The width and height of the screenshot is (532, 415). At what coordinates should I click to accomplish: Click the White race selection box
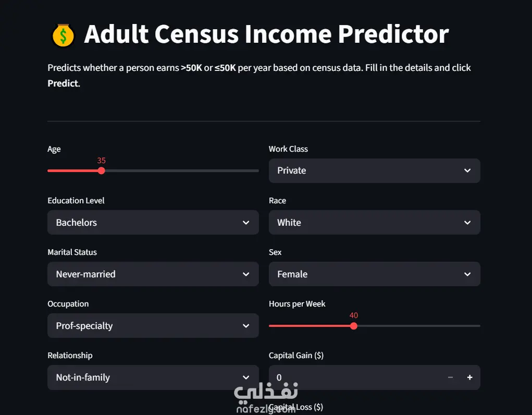pos(375,223)
